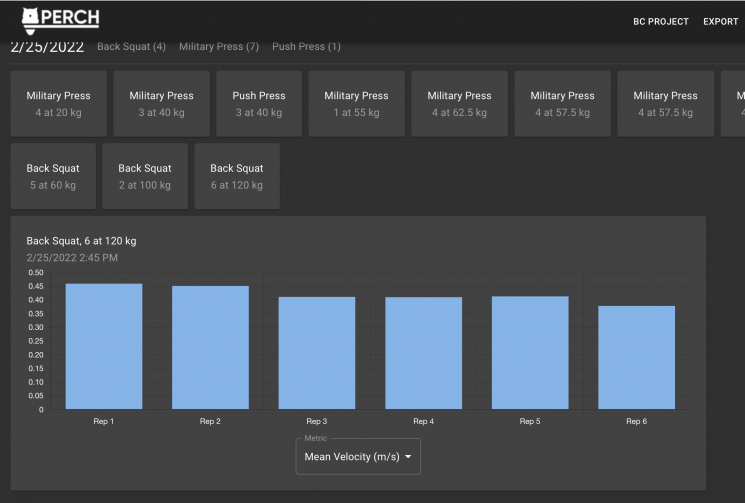Select Back Squat 5 at 60 kg card
The width and height of the screenshot is (745, 503).
(53, 176)
